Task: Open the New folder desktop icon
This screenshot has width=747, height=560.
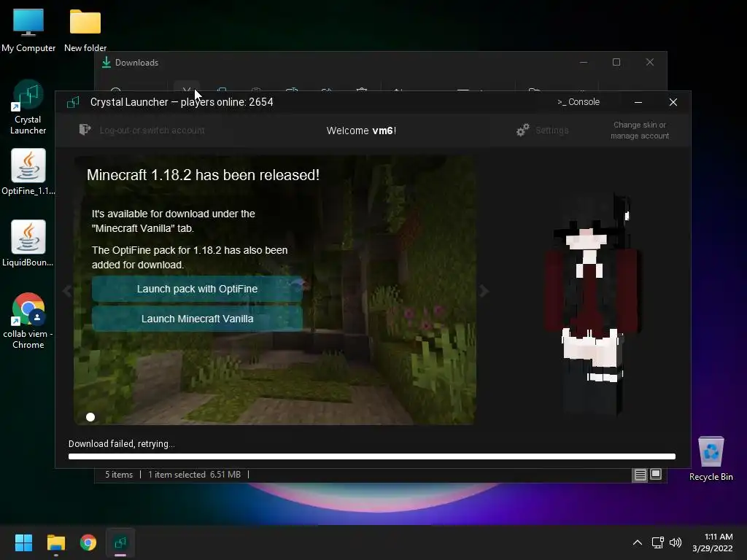Action: [85, 30]
